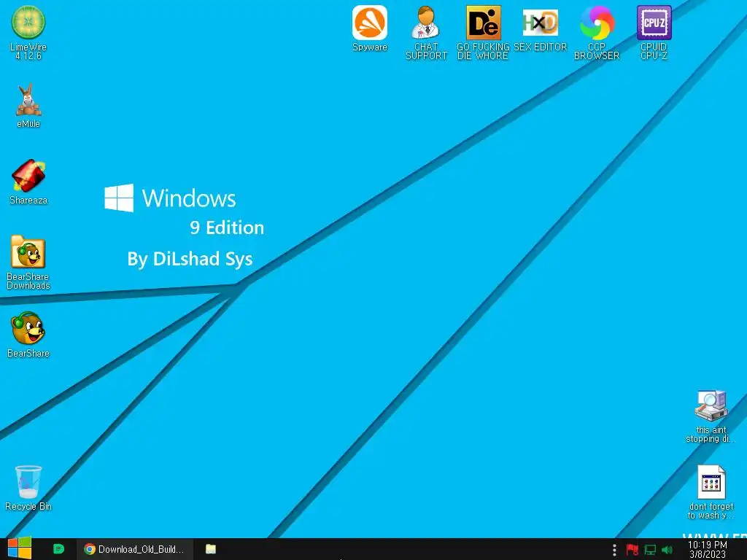Select the CPUID CPU-Z desktop icon
747x560 pixels.
click(654, 32)
